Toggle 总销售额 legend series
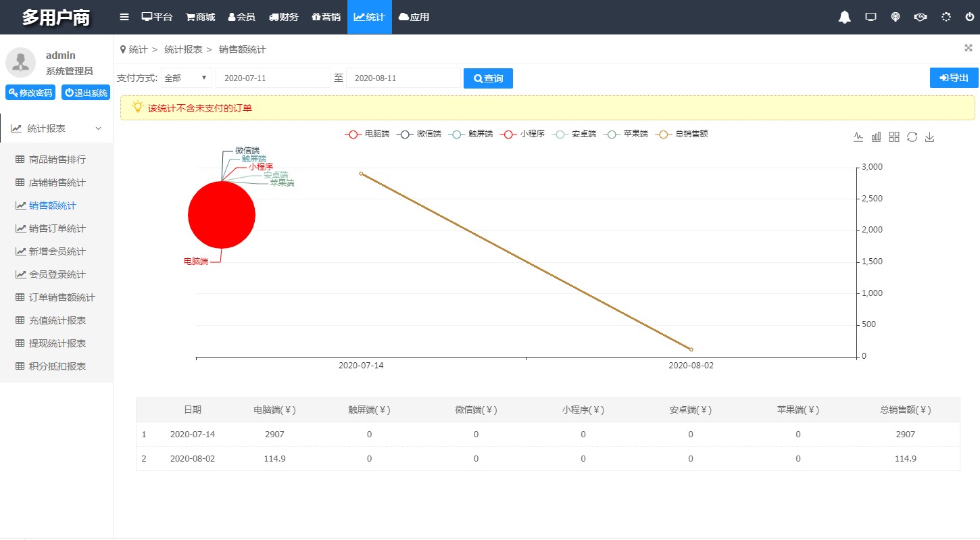The image size is (980, 540). pyautogui.click(x=682, y=134)
